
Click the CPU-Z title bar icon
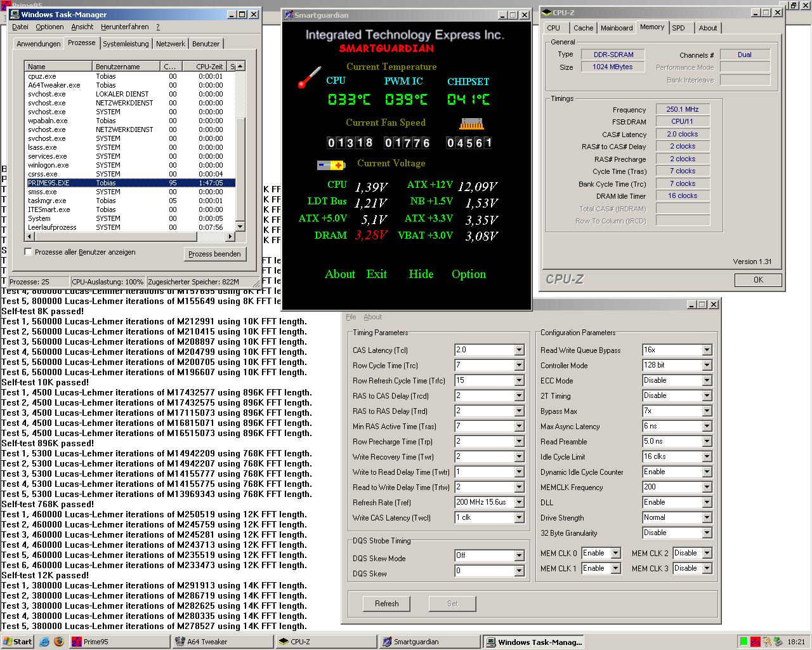tap(546, 12)
